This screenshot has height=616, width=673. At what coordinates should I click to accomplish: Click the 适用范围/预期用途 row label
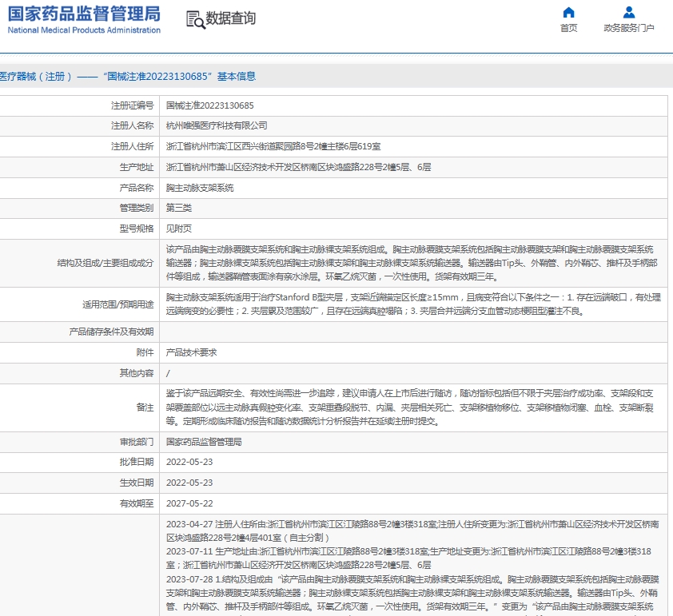[x=118, y=304]
